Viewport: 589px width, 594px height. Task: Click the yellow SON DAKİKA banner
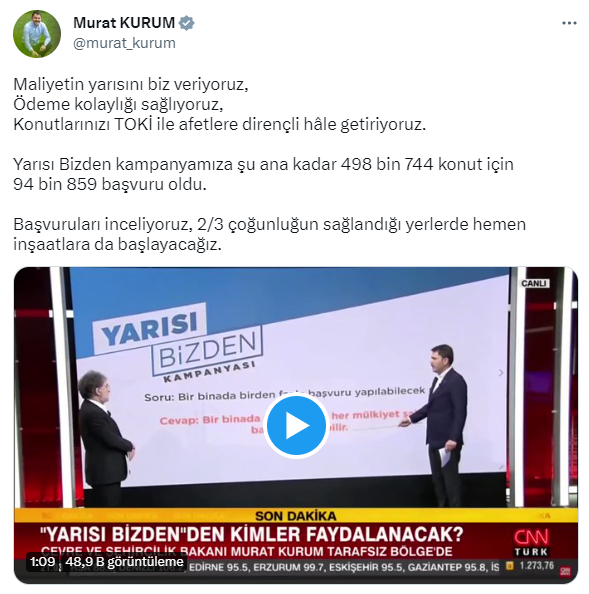click(296, 516)
